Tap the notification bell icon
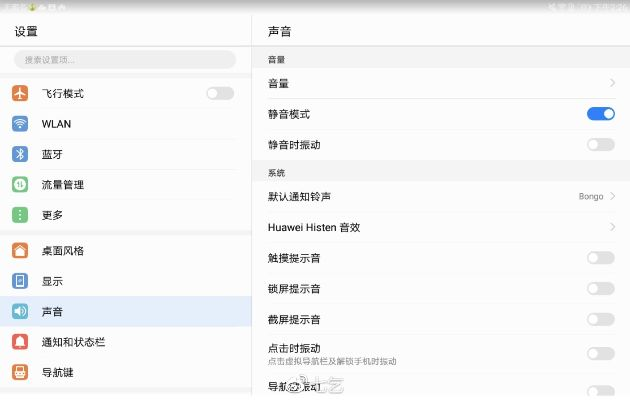 (20, 342)
